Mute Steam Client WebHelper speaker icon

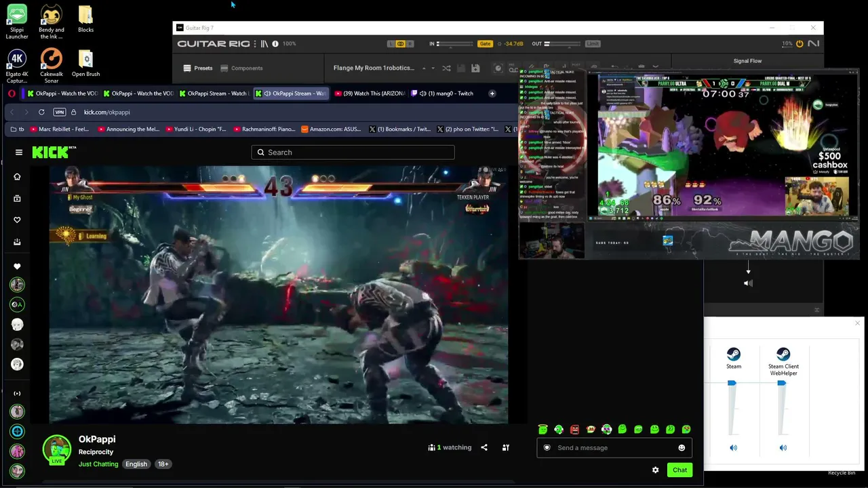click(783, 447)
